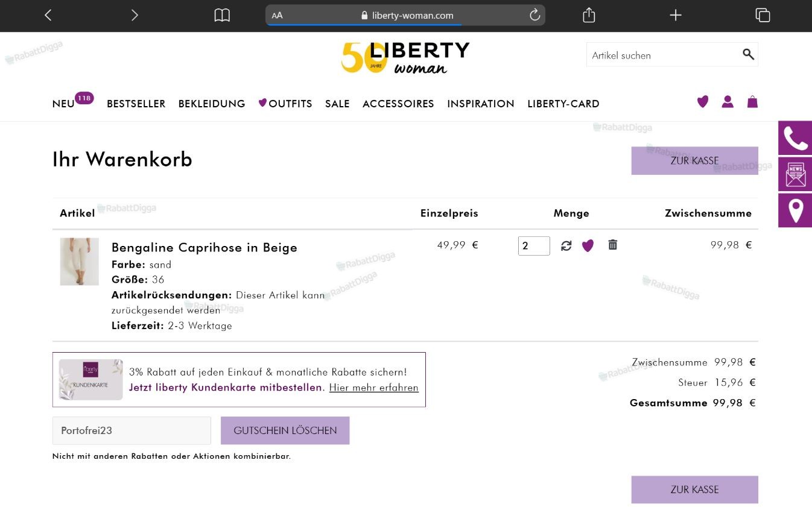This screenshot has height=507, width=812.
Task: Open the LIBERTY-CARD menu item
Action: 563,104
